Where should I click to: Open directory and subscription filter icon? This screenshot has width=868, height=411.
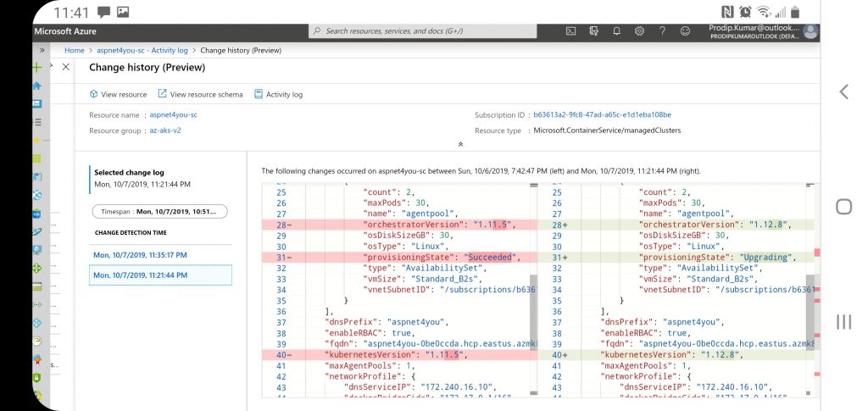pos(594,31)
